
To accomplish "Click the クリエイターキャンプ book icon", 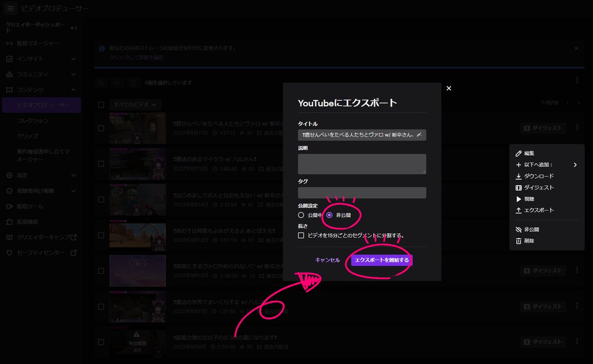I will 9,238.
